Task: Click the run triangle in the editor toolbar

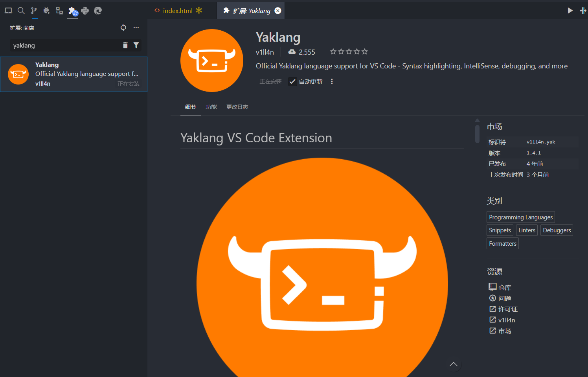Action: pos(570,11)
